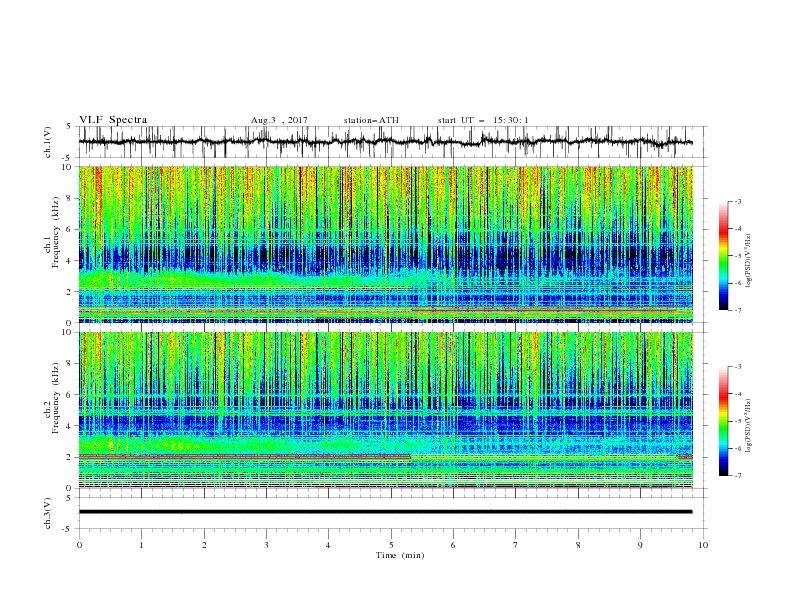Viewport: 792px width, 612px height.
Task: Click the "-7" label on ch.1 color bar
Action: [x=738, y=310]
